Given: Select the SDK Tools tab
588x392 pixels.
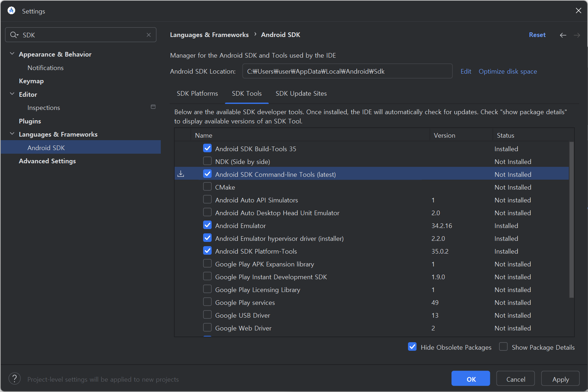Looking at the screenshot, I should 247,94.
